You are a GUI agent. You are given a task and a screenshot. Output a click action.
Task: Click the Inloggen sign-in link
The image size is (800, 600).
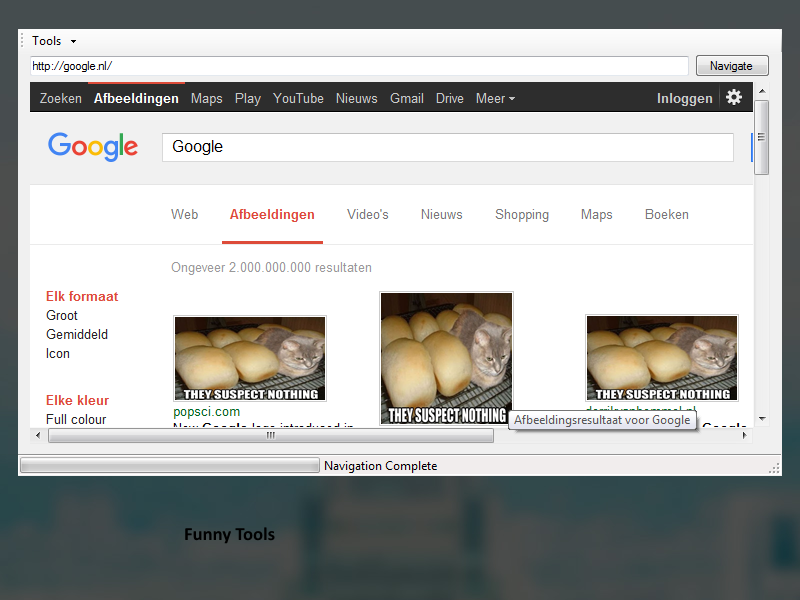coord(684,98)
